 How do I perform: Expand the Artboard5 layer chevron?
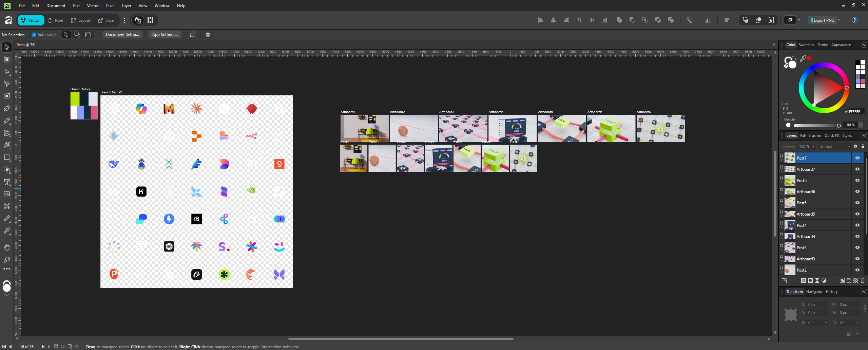[782, 216]
